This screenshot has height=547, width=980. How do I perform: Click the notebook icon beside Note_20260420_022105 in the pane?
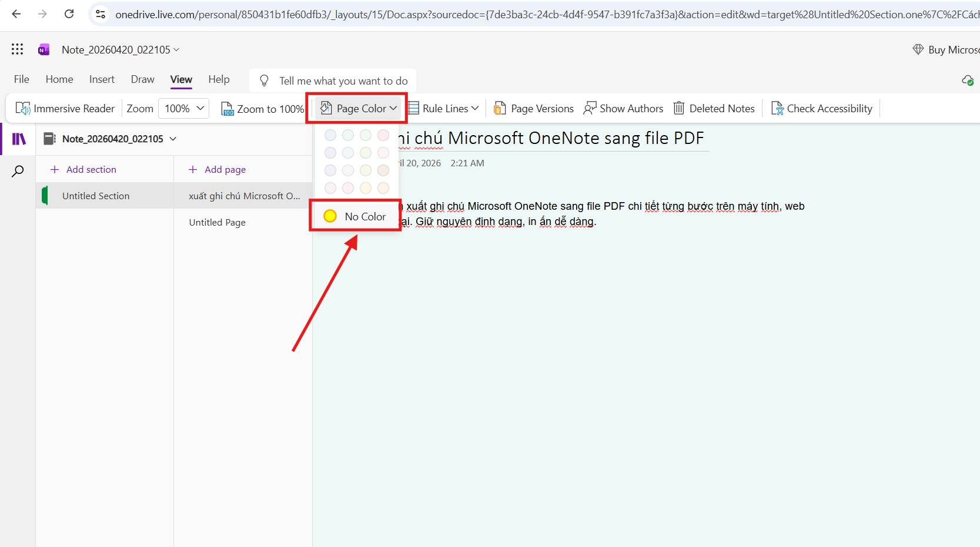[x=50, y=139]
